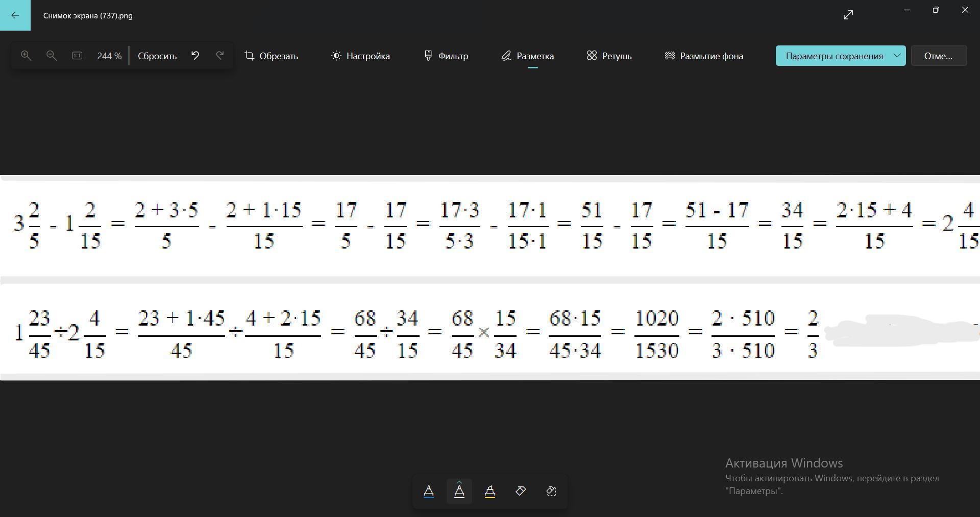Screen dimensions: 980x517
Task: Select the eraser tool
Action: pos(521,491)
